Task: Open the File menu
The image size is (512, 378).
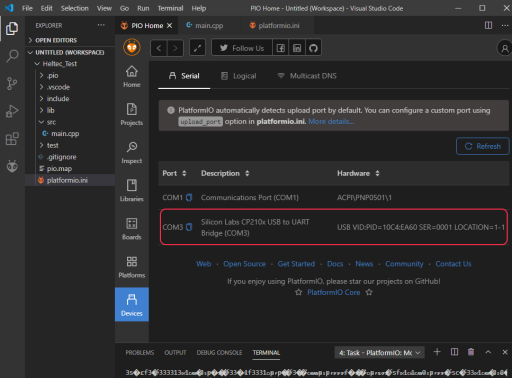Action: tap(27, 8)
